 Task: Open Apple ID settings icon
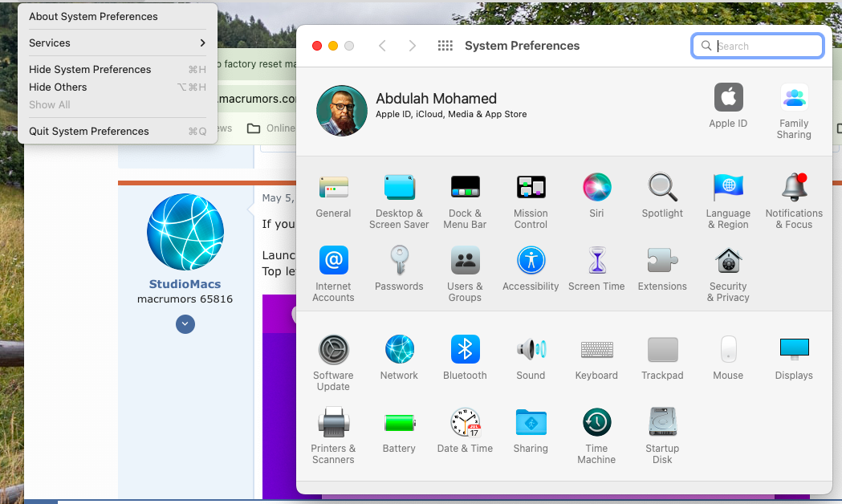point(728,97)
